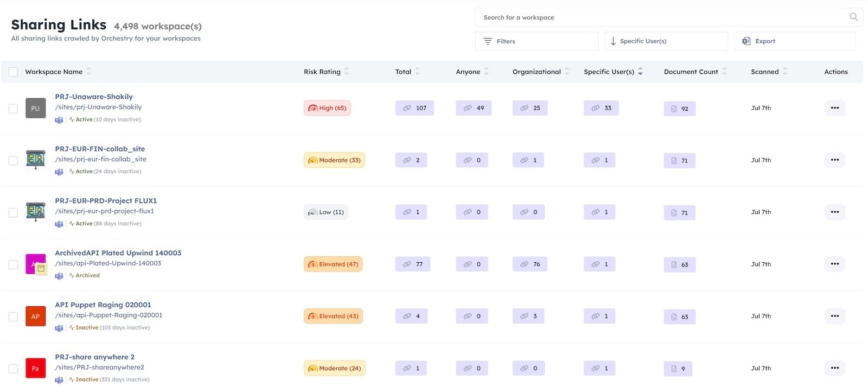The width and height of the screenshot is (868, 392).
Task: Click Anyone links badge showing 49
Action: pos(473,108)
